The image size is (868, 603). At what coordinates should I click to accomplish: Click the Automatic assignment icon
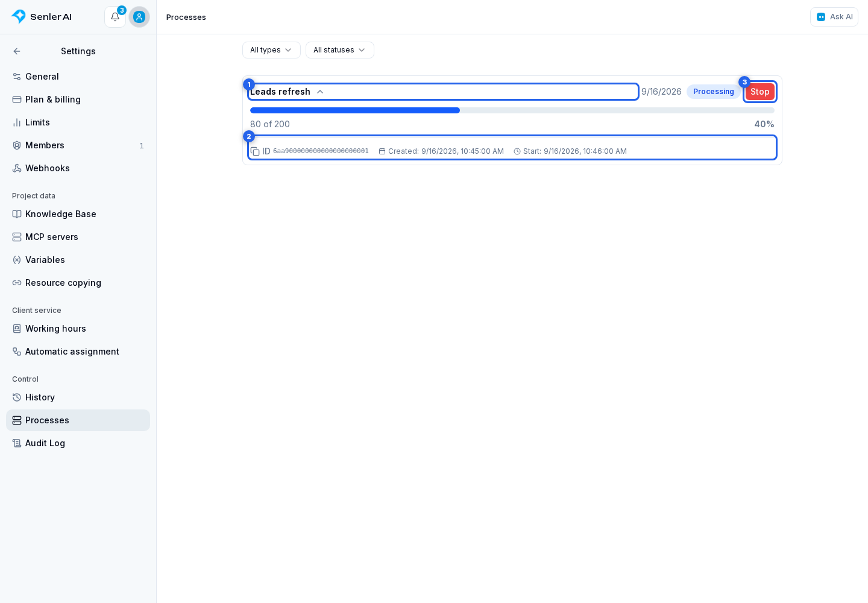[x=17, y=352]
